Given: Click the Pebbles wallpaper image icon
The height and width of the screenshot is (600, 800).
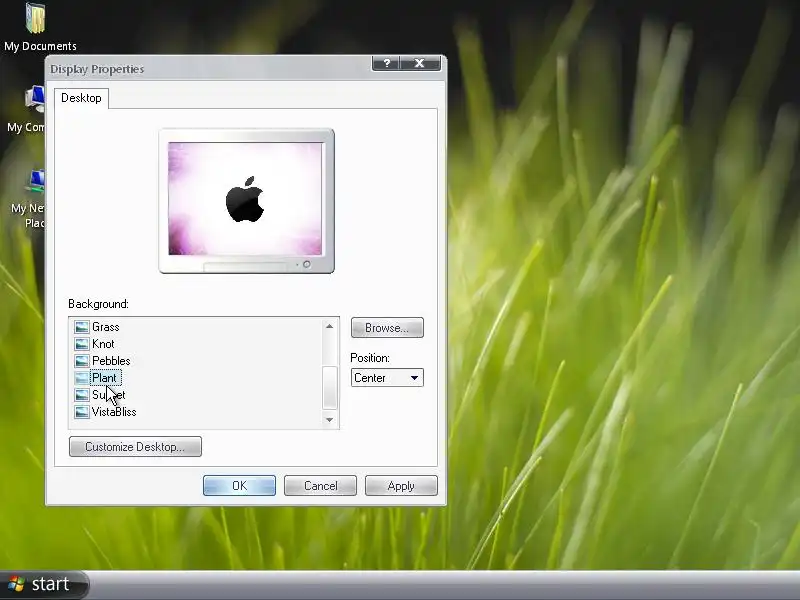Looking at the screenshot, I should pos(82,361).
